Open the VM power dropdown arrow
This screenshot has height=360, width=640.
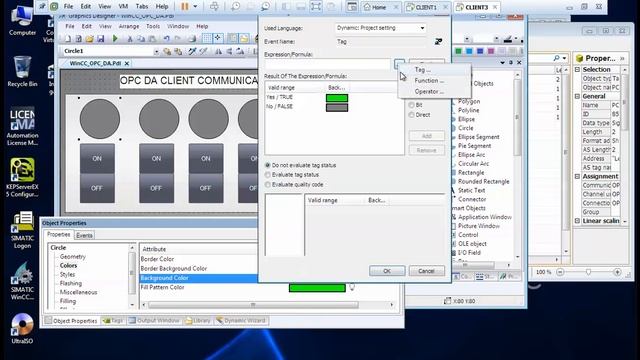point(195,6)
